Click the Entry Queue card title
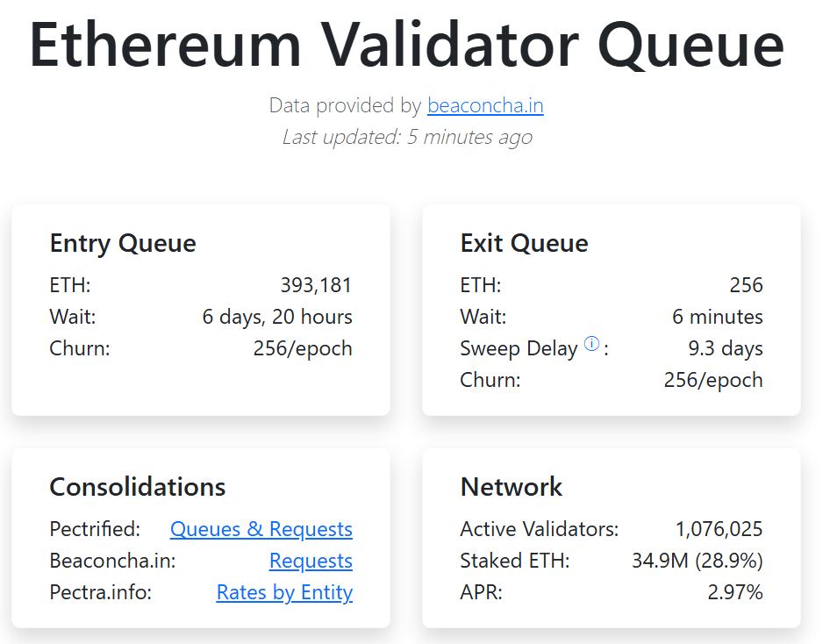The width and height of the screenshot is (830, 644). coord(123,243)
